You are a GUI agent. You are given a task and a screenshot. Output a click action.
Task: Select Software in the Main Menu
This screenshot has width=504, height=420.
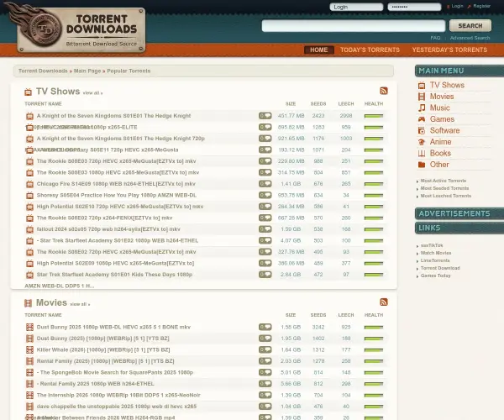tap(445, 130)
